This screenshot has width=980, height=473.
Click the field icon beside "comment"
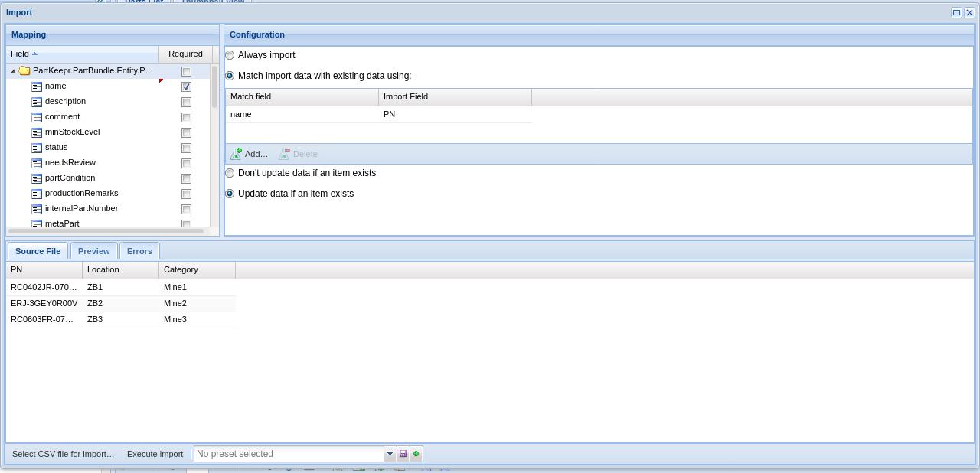click(x=37, y=117)
